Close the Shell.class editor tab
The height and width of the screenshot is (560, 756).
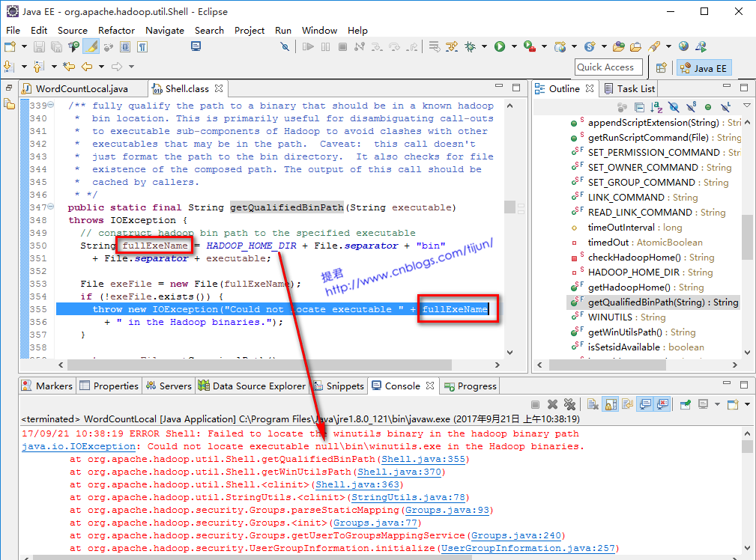tap(219, 88)
